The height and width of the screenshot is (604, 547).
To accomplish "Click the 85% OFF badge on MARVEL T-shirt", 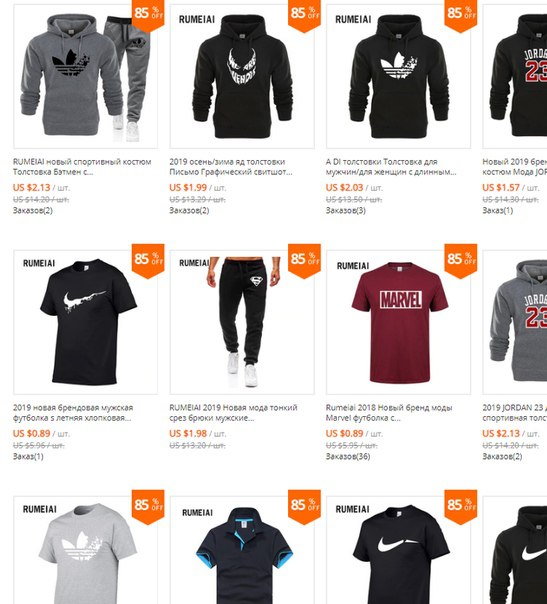I will click(461, 261).
